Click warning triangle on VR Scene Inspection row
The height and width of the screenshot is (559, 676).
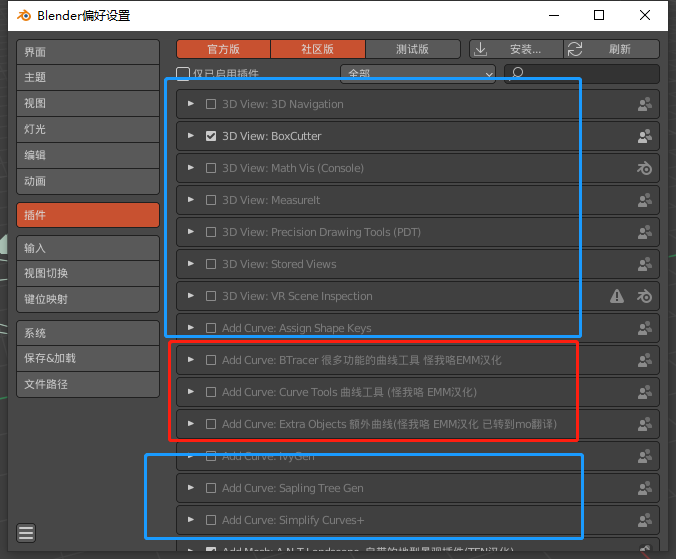(x=617, y=296)
